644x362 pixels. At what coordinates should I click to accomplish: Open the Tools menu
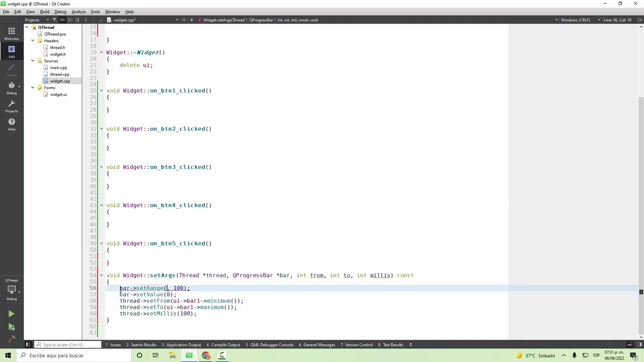click(95, 12)
